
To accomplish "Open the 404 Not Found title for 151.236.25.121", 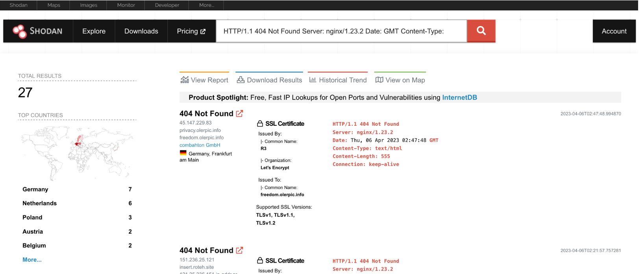I will [206, 250].
